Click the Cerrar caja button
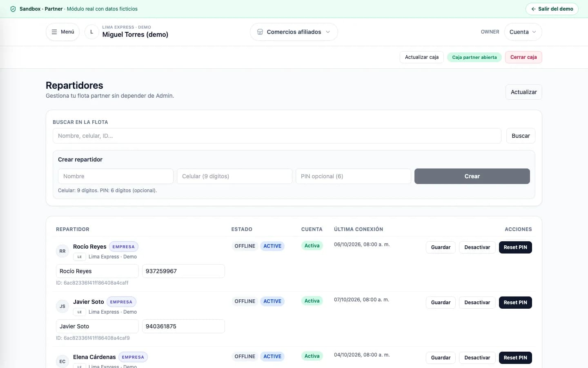This screenshot has width=588, height=368. pyautogui.click(x=523, y=57)
